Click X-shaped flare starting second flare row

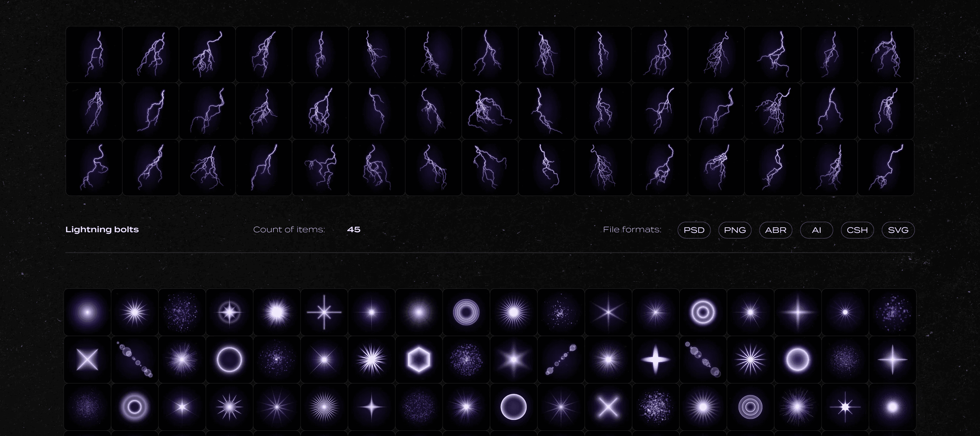pos(88,360)
